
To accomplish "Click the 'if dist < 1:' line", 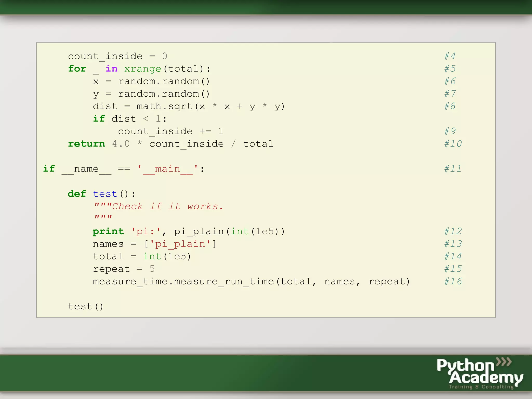I will 130,119.
